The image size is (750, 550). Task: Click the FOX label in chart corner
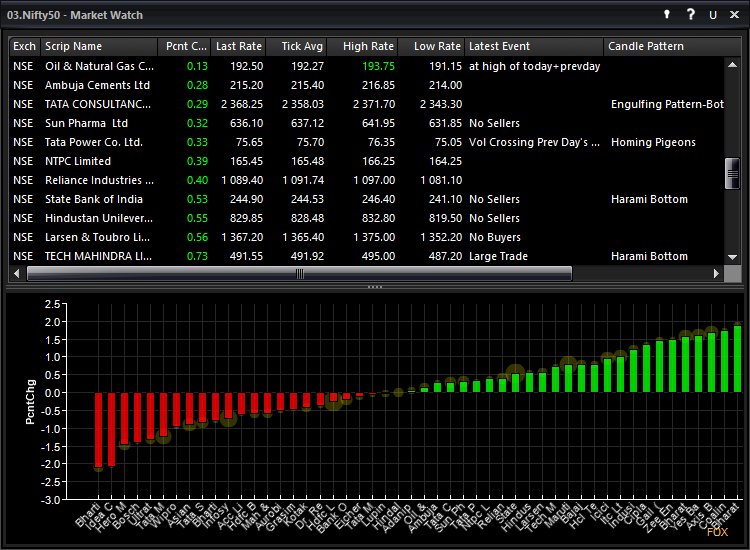click(x=717, y=532)
